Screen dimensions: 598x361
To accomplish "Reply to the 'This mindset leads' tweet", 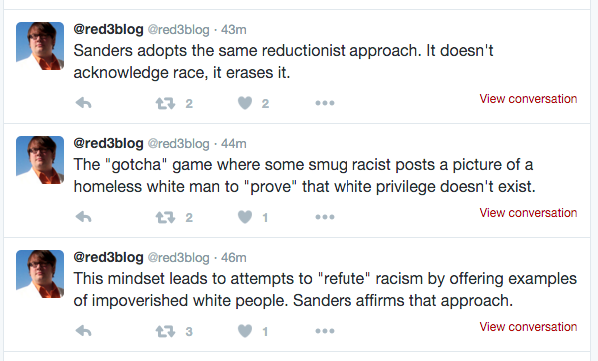I will (84, 331).
